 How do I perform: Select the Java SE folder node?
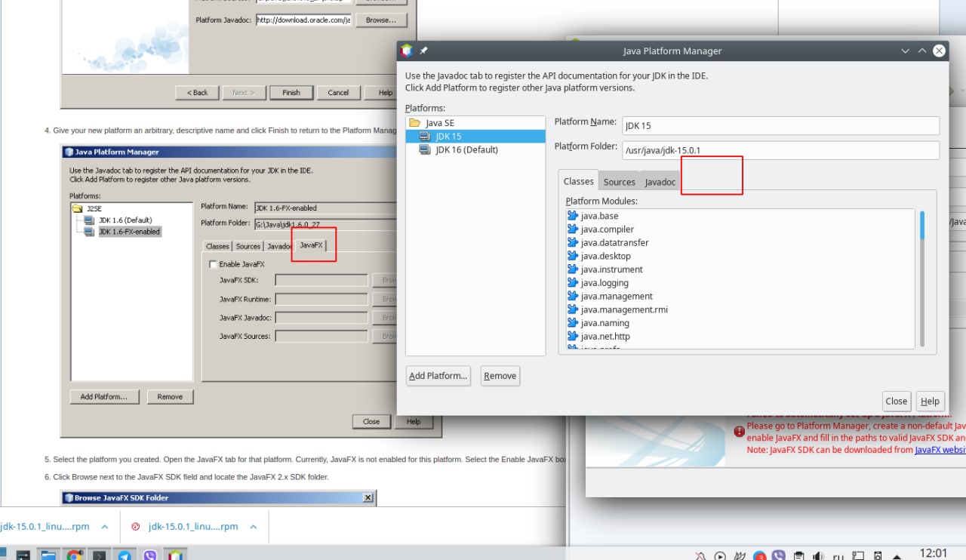[432, 123]
